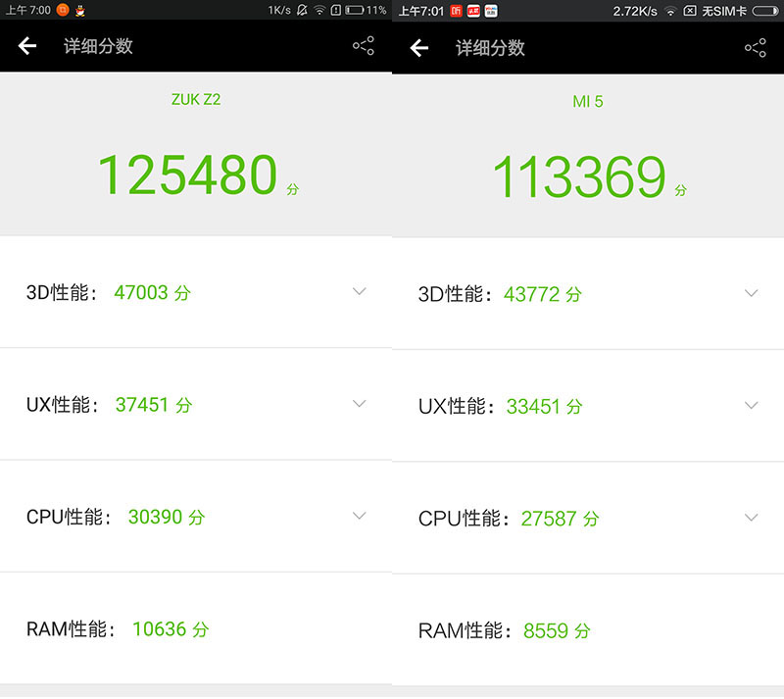Tap RAM性能 10636 分 row
The width and height of the screenshot is (784, 699).
click(x=196, y=629)
